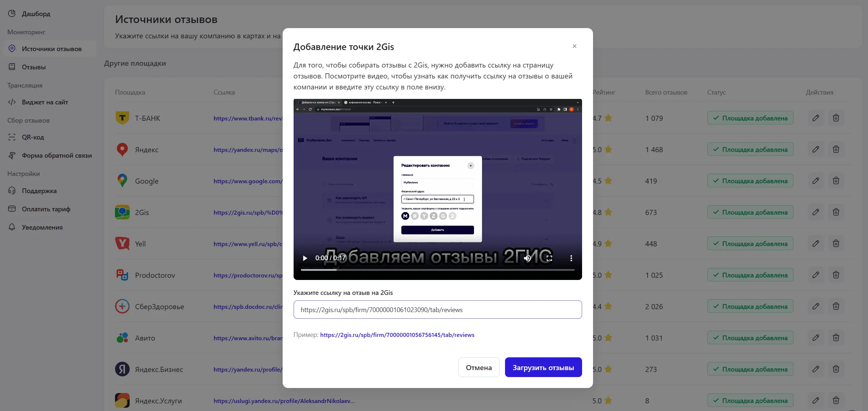
Task: Mute the video with the speaker icon
Action: tap(527, 258)
